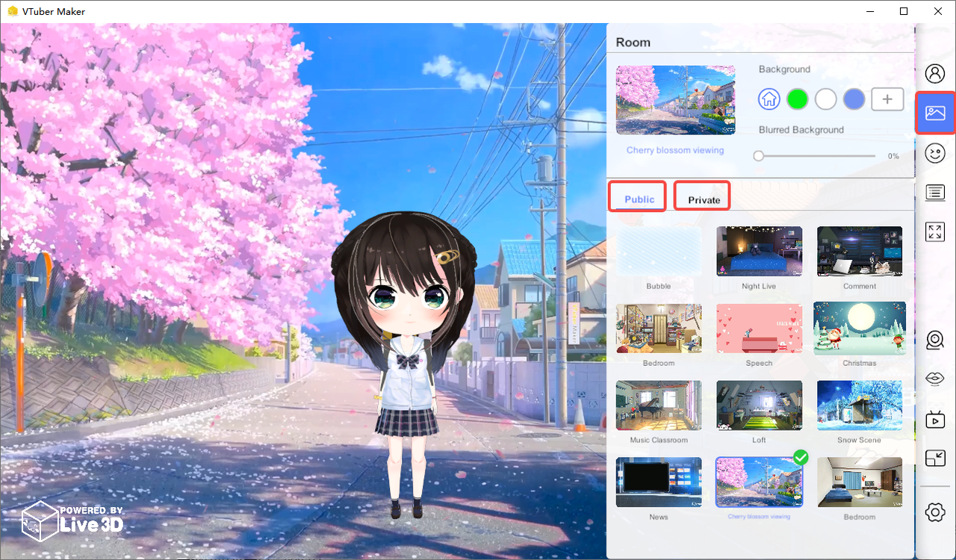This screenshot has width=956, height=560.
Task: Open the settings gear
Action: click(x=935, y=512)
